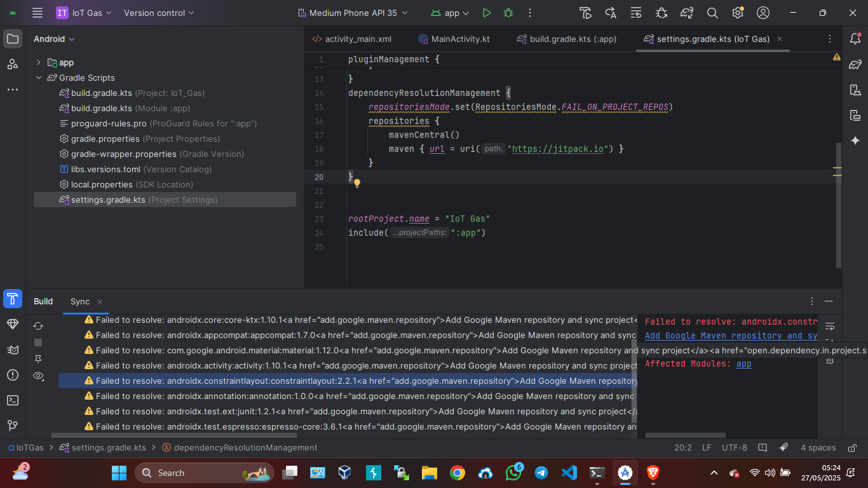Viewport: 868px width, 488px height.
Task: Select Failed to resolve androidx.core:core-ktx row
Action: click(x=348, y=320)
